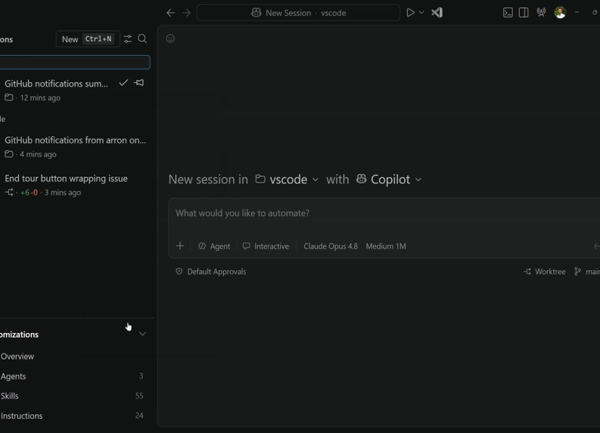
Task: Open GitHub notifications from arron session
Action: coord(75,147)
